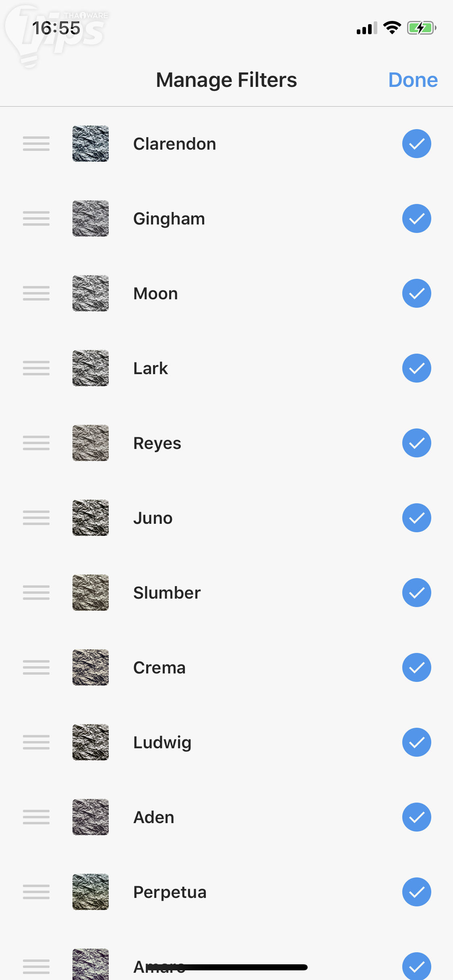Tap the drag handle next to Crema
The width and height of the screenshot is (453, 980).
36,667
